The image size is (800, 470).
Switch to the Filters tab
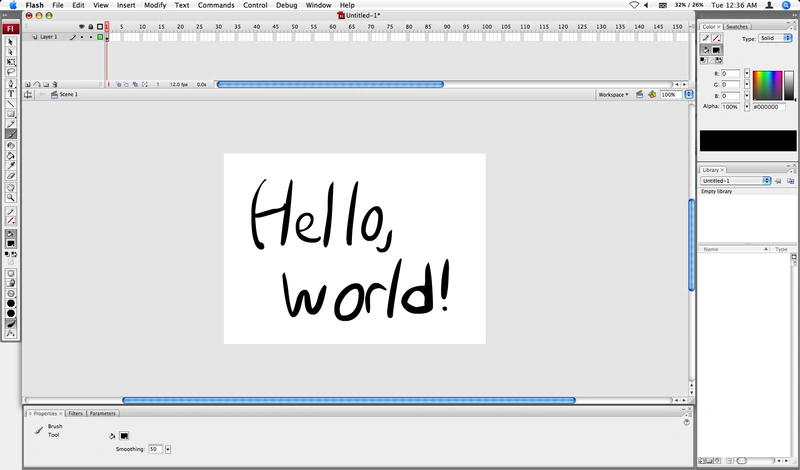(76, 413)
